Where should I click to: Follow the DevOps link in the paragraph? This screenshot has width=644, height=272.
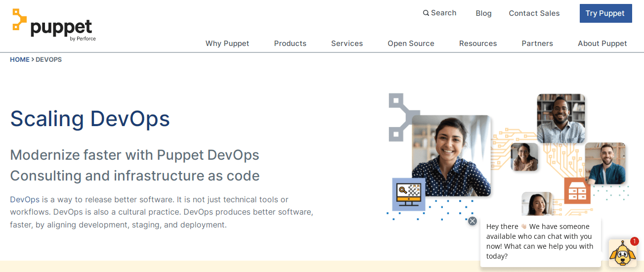25,200
